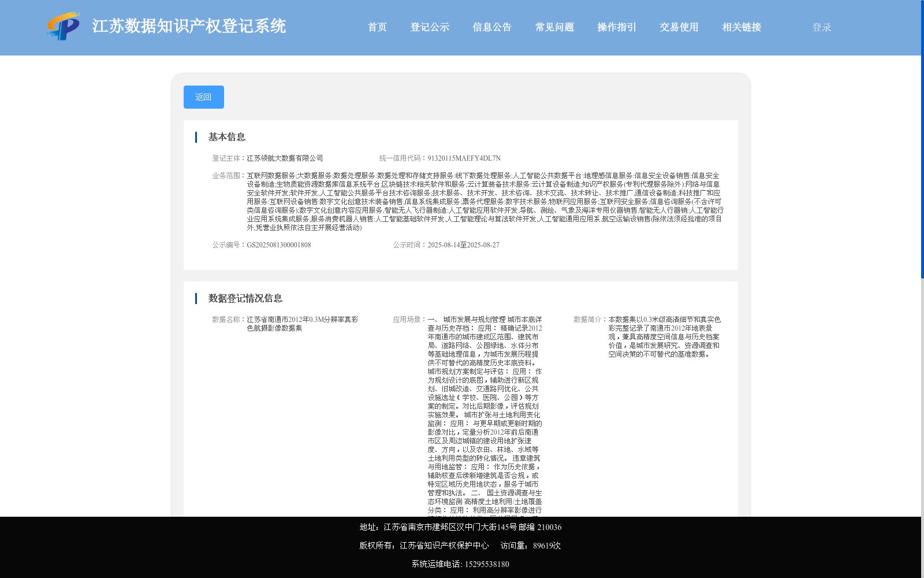This screenshot has width=924, height=578.
Task: Open the 操作指引 menu item
Action: 617,27
